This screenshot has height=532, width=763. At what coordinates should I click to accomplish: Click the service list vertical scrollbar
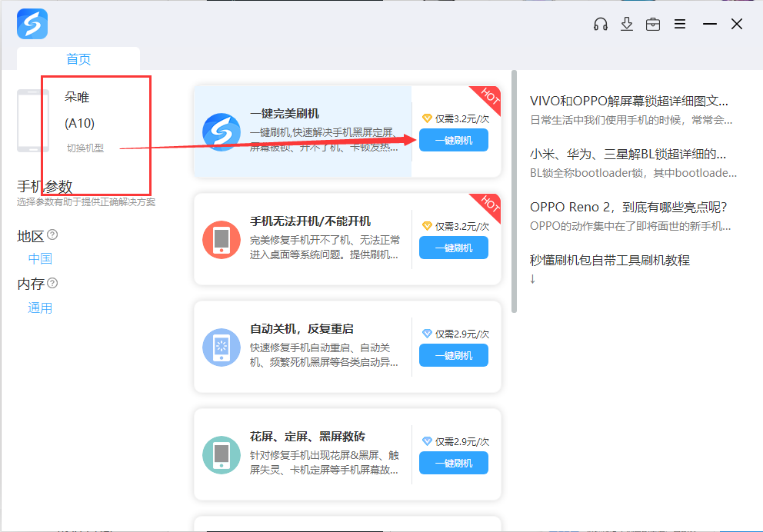pyautogui.click(x=514, y=191)
